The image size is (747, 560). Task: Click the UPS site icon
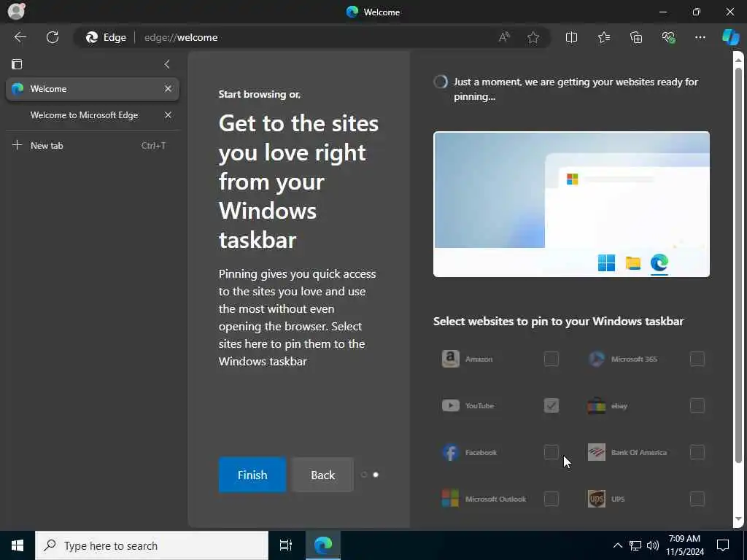pos(597,499)
